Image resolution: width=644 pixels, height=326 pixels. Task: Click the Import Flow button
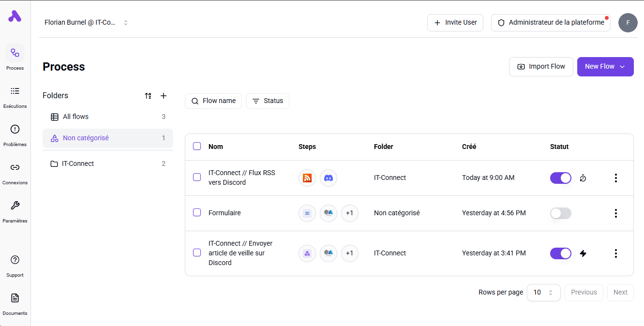coord(541,66)
